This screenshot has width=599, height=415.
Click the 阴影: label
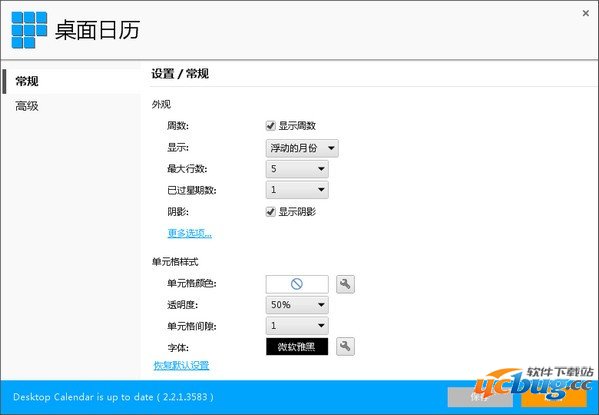point(178,212)
